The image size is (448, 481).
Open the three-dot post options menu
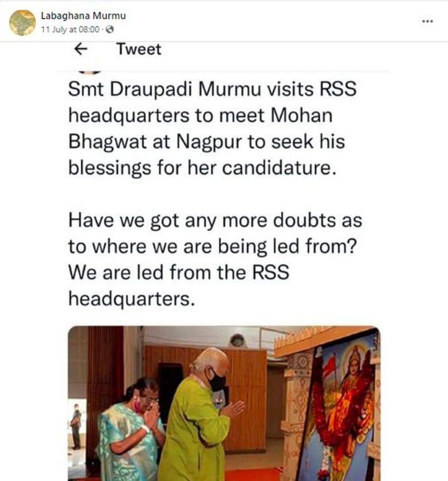point(427,21)
